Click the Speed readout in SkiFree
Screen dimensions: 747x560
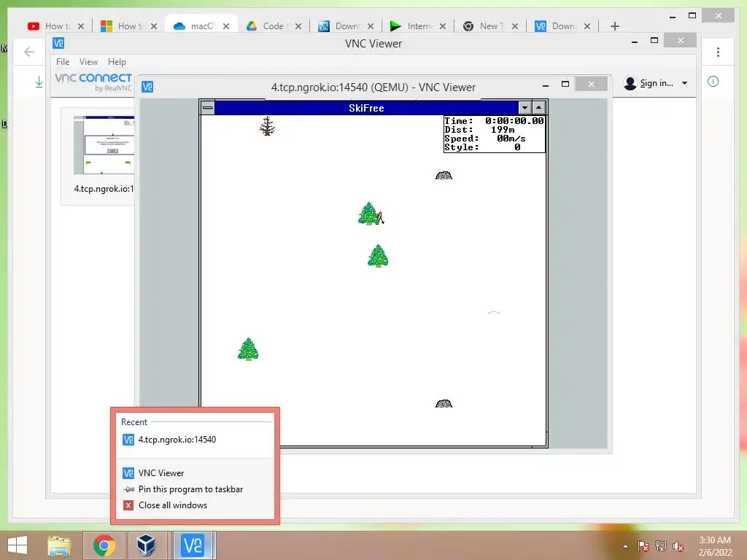click(x=485, y=139)
